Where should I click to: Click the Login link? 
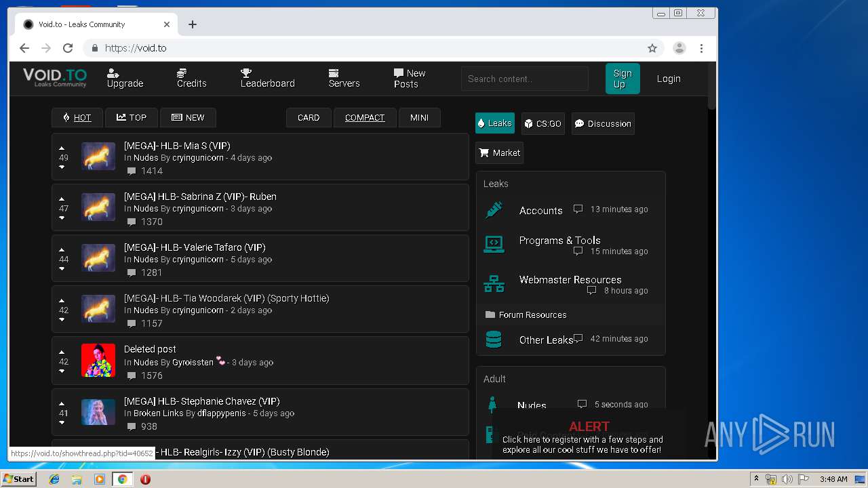tap(669, 79)
